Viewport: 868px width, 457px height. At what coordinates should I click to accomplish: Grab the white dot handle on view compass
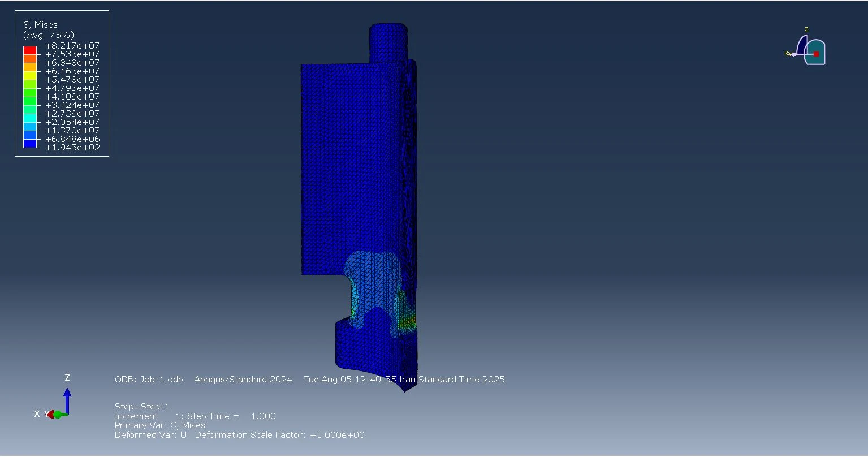794,54
